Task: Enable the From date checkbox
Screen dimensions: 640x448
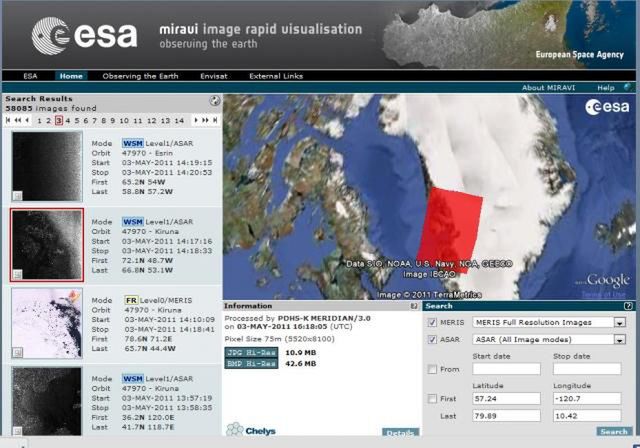Action: click(x=432, y=369)
